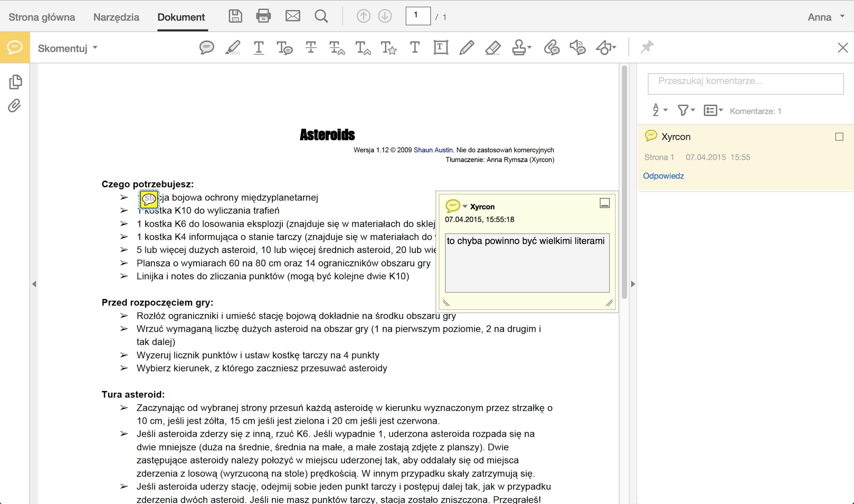The image size is (854, 504).
Task: Click the Odpowiedz reply link
Action: (x=663, y=176)
